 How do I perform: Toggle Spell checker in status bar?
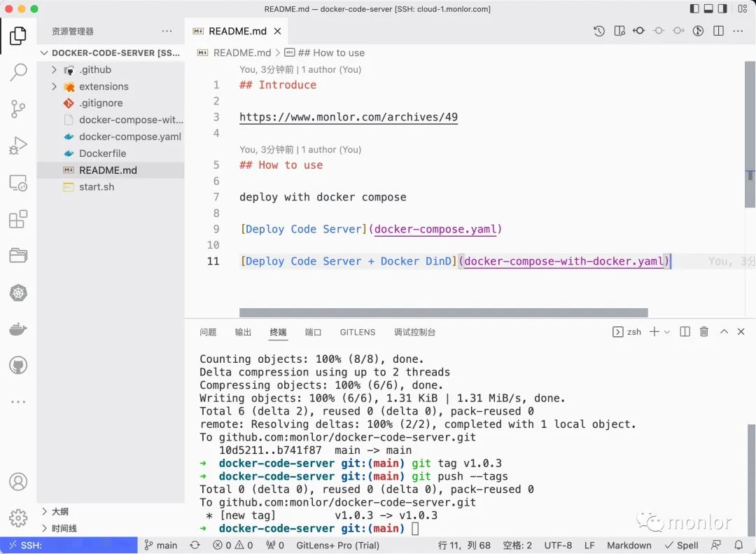pyautogui.click(x=681, y=546)
